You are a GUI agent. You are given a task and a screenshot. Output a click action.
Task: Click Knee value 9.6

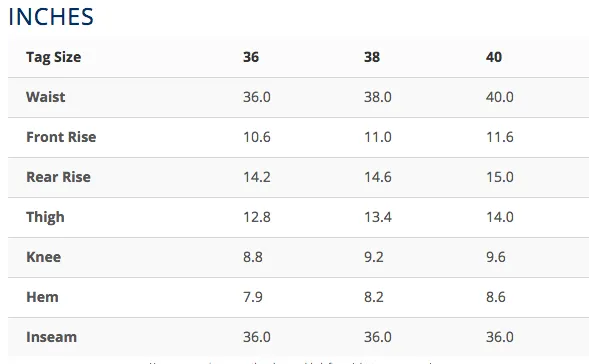pos(495,257)
